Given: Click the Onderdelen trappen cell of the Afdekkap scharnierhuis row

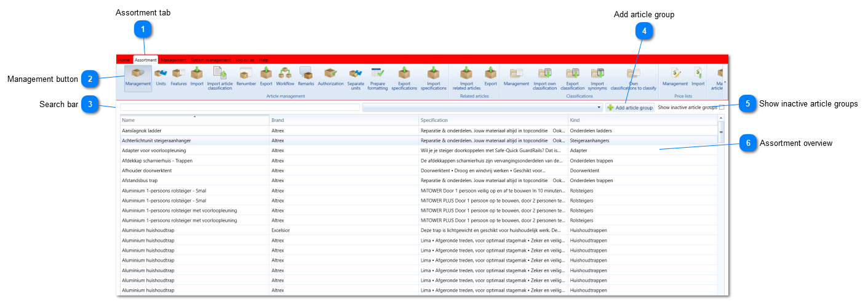Looking at the screenshot, I should 642,161.
